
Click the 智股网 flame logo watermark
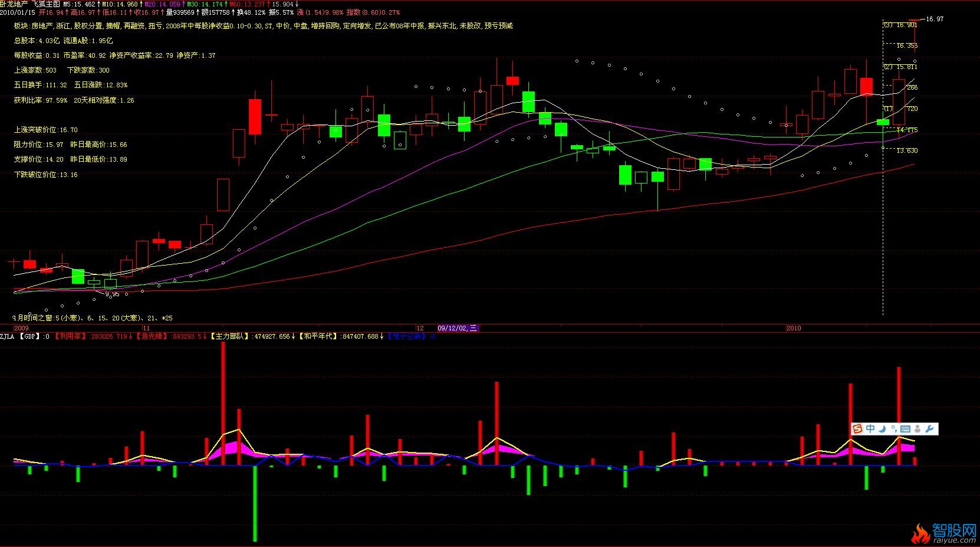click(x=945, y=532)
